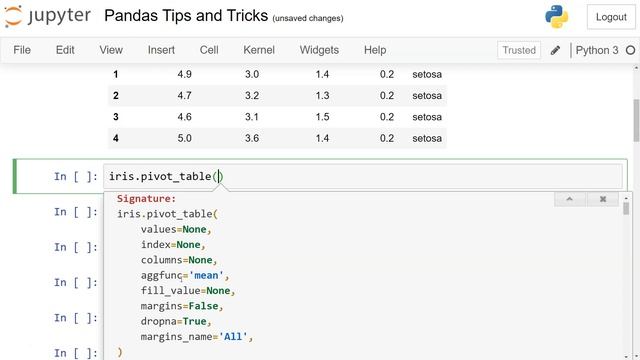Viewport: 640px width, 360px height.
Task: Click the Logout button
Action: coord(611,17)
